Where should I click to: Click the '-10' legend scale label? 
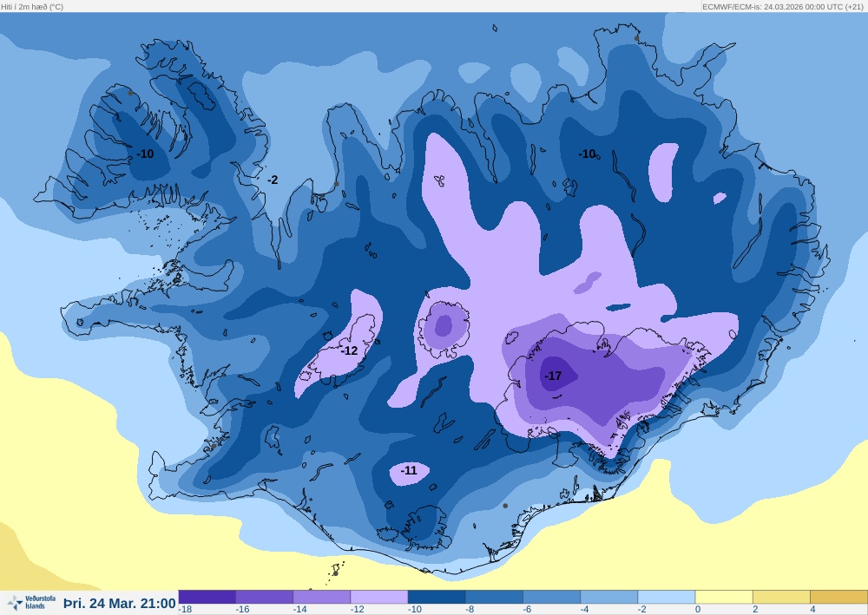[415, 610]
